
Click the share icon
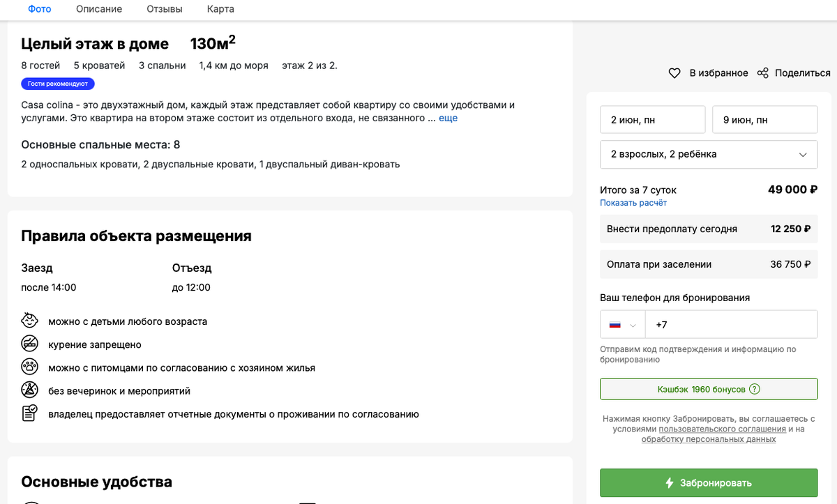point(763,73)
